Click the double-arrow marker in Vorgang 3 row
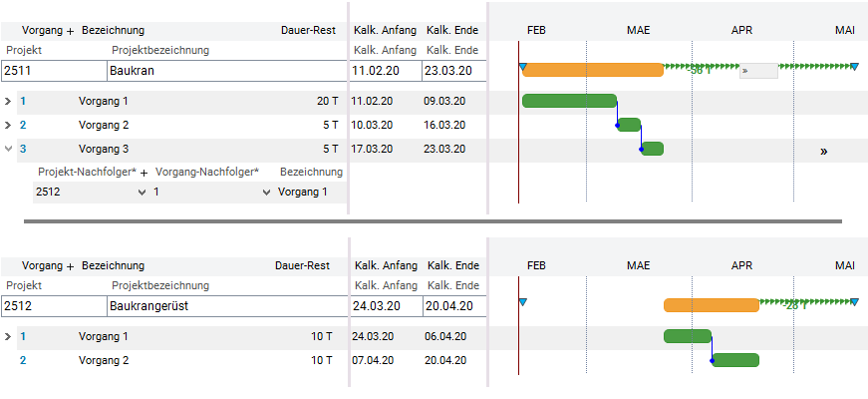 pos(824,152)
